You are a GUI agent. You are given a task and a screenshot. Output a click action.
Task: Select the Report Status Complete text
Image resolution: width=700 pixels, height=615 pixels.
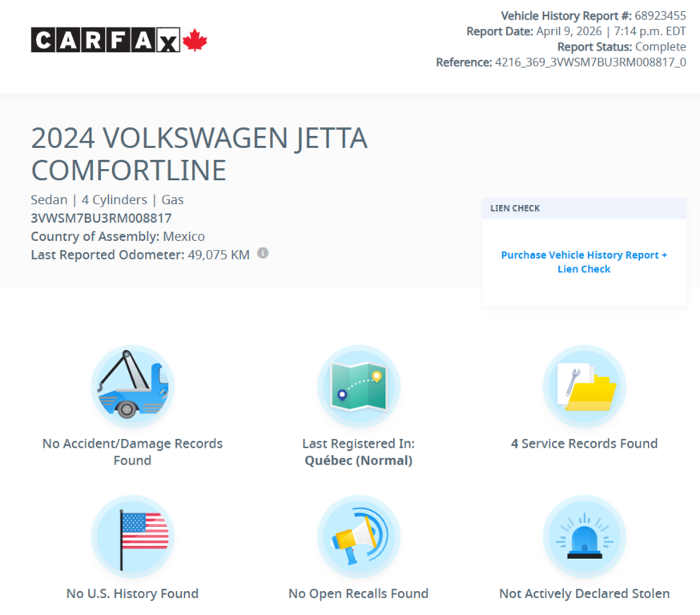(662, 46)
